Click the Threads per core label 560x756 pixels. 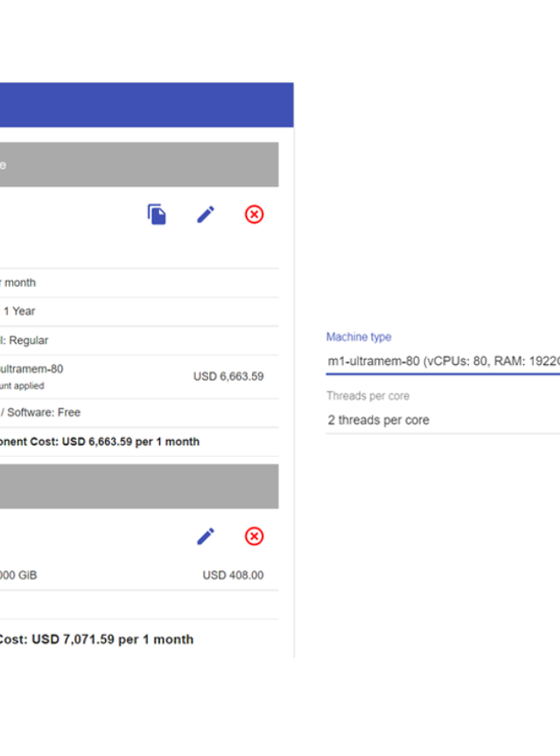[x=367, y=395]
